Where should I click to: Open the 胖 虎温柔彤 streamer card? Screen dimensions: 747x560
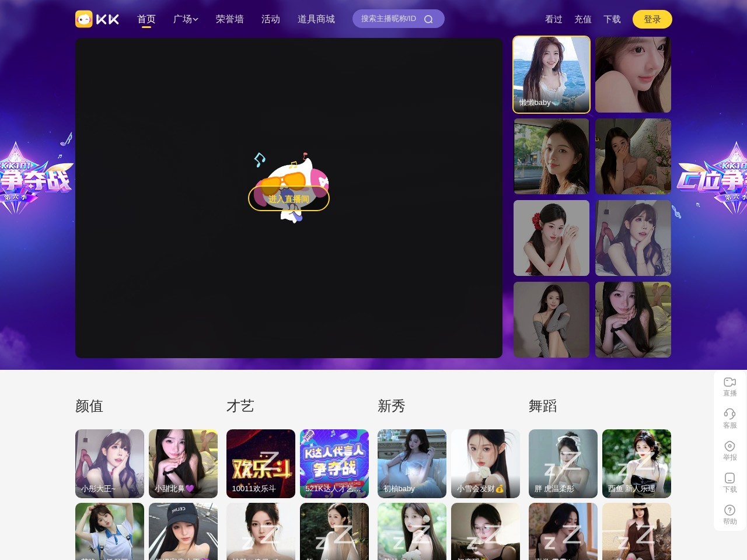click(563, 464)
